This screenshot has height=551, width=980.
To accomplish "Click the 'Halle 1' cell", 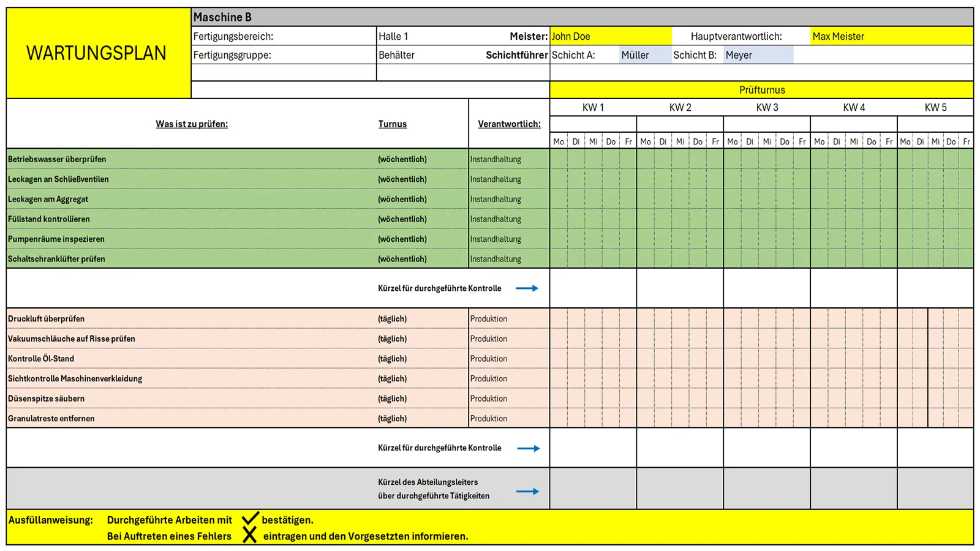I will point(393,36).
